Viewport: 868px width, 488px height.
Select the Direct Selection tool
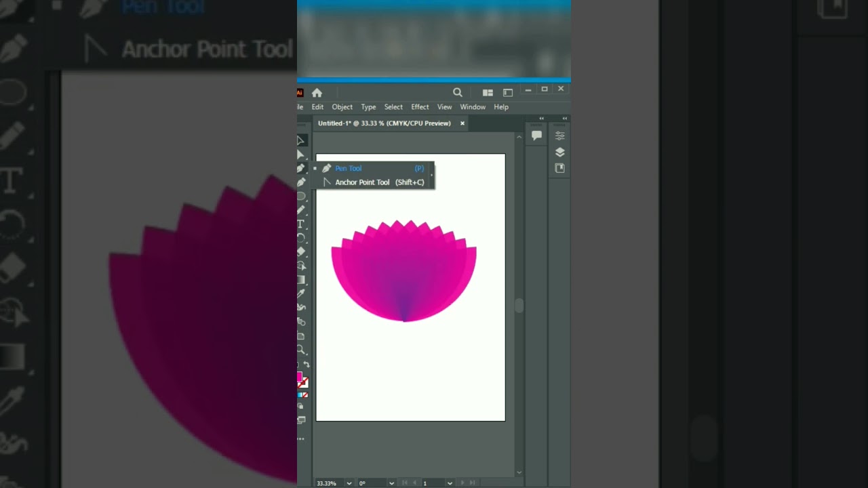[301, 155]
